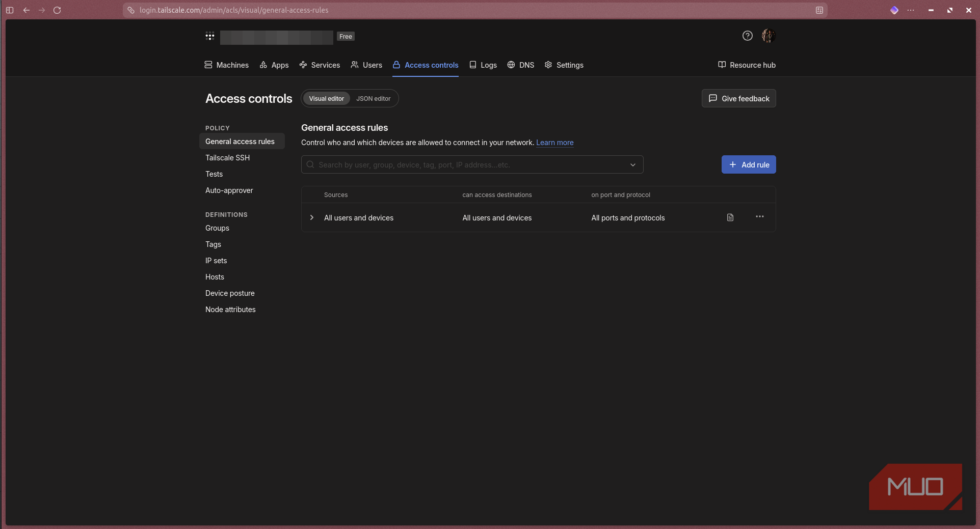The height and width of the screenshot is (529, 980).
Task: Click the site info icon in address bar
Action: (131, 10)
